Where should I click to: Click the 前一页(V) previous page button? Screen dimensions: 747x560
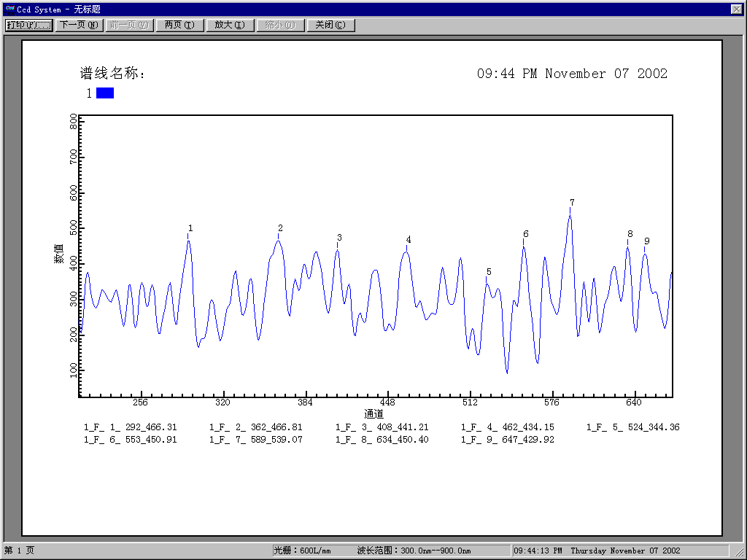[x=129, y=26]
